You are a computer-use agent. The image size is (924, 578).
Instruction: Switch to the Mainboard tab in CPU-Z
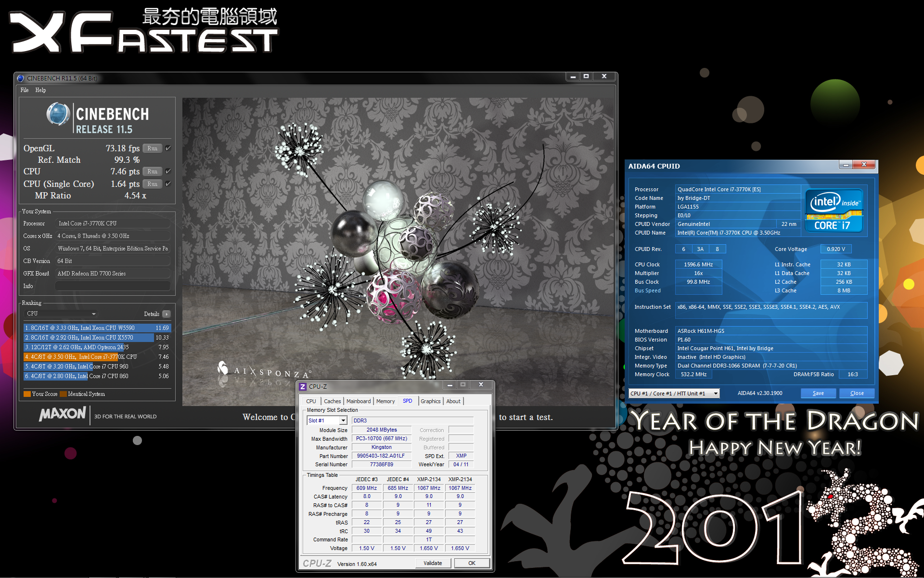(359, 401)
